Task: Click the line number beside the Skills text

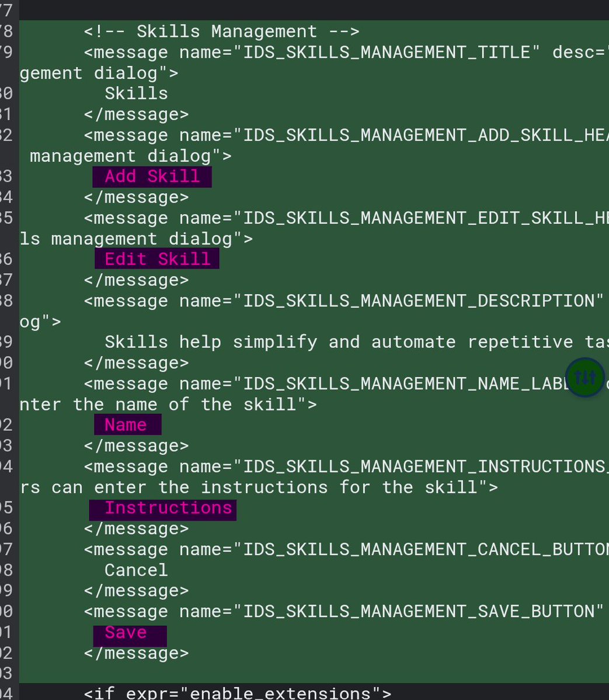Action: pos(8,93)
